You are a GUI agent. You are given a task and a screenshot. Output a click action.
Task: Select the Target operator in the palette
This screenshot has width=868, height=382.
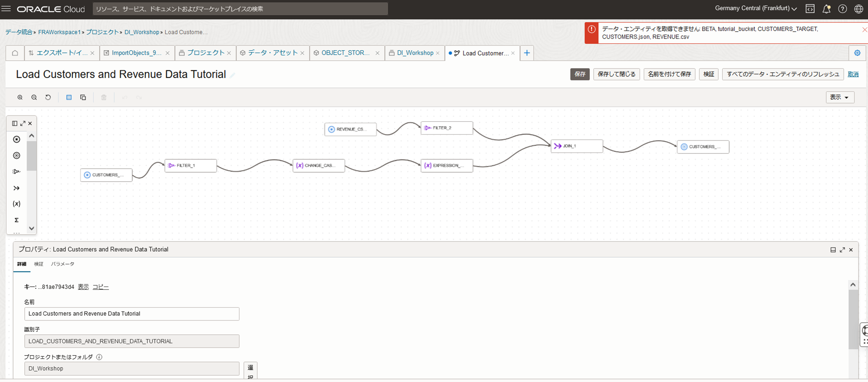(x=16, y=156)
